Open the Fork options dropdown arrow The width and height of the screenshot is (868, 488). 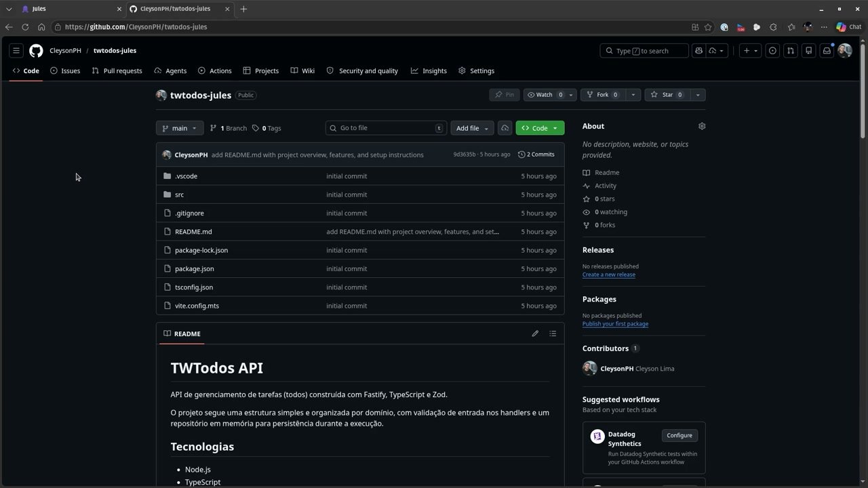pyautogui.click(x=633, y=95)
